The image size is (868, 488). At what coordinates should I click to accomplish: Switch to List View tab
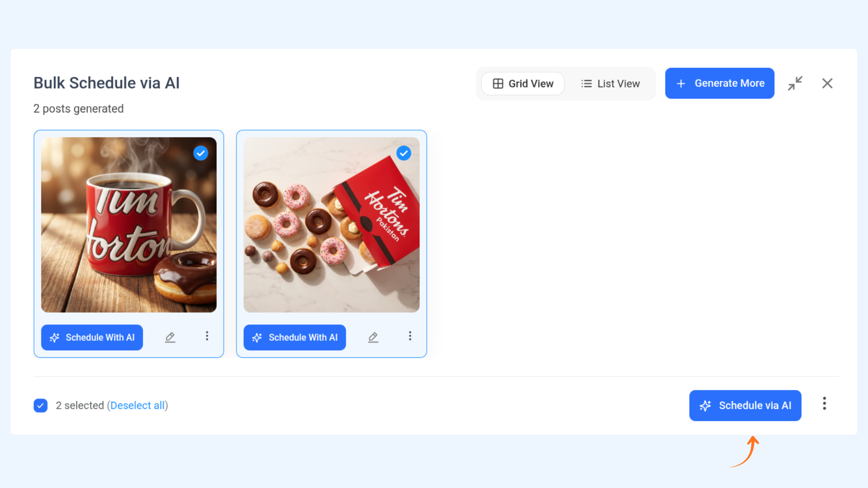click(610, 84)
